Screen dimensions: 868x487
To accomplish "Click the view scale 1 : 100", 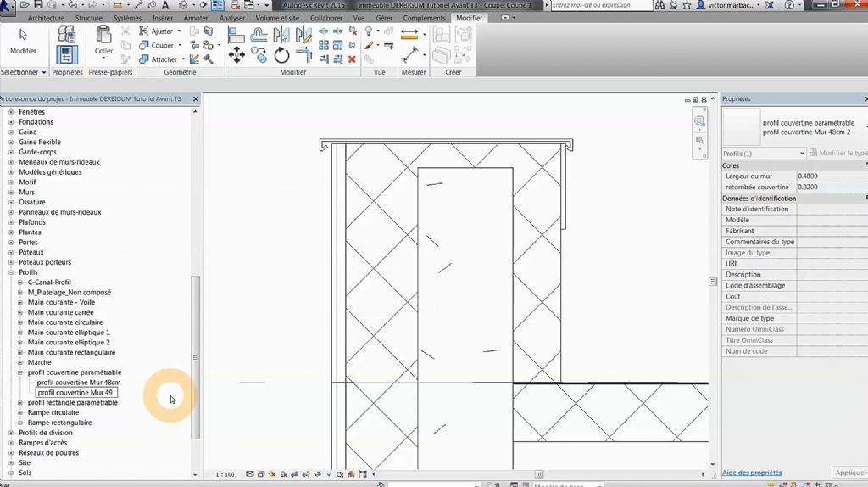I will 225,474.
